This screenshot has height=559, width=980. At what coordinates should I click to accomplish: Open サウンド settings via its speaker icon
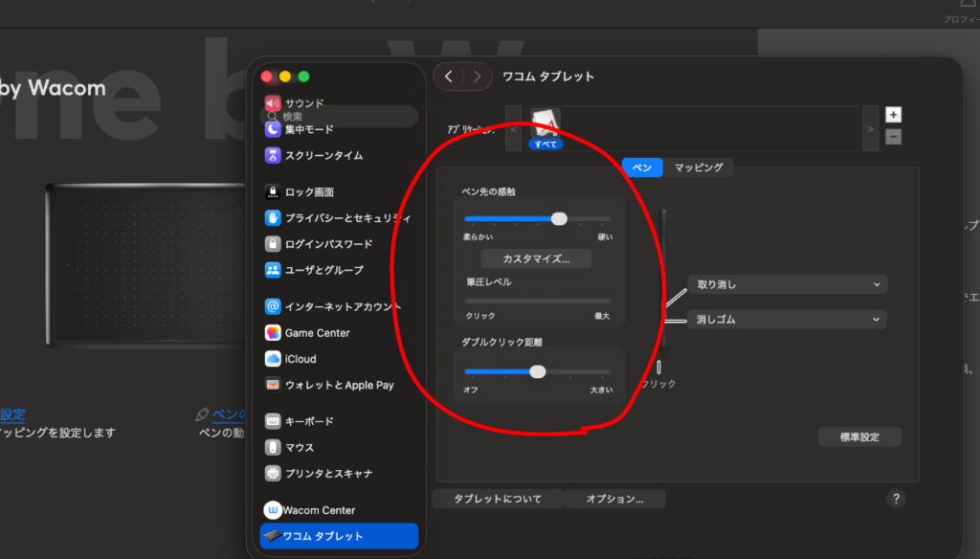[x=273, y=102]
